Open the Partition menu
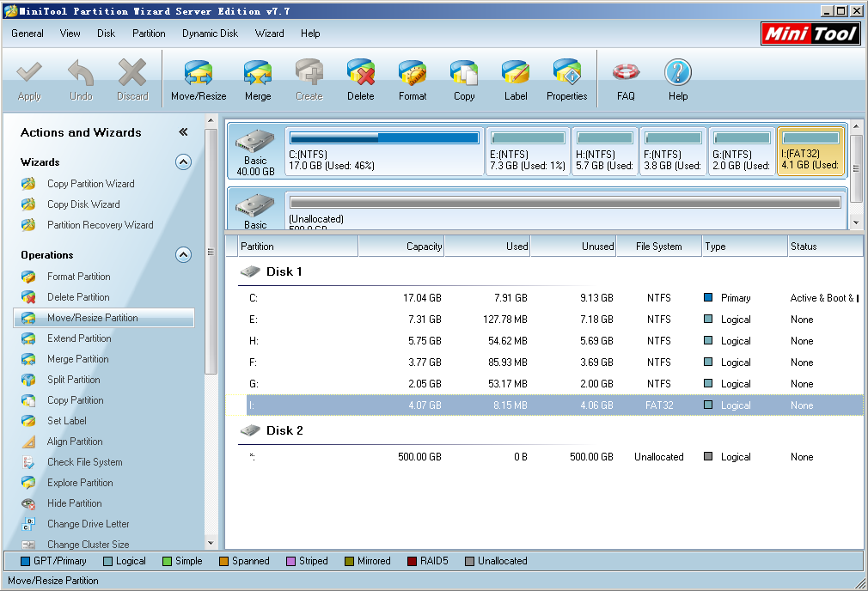Screen dimensions: 868x591 point(149,34)
